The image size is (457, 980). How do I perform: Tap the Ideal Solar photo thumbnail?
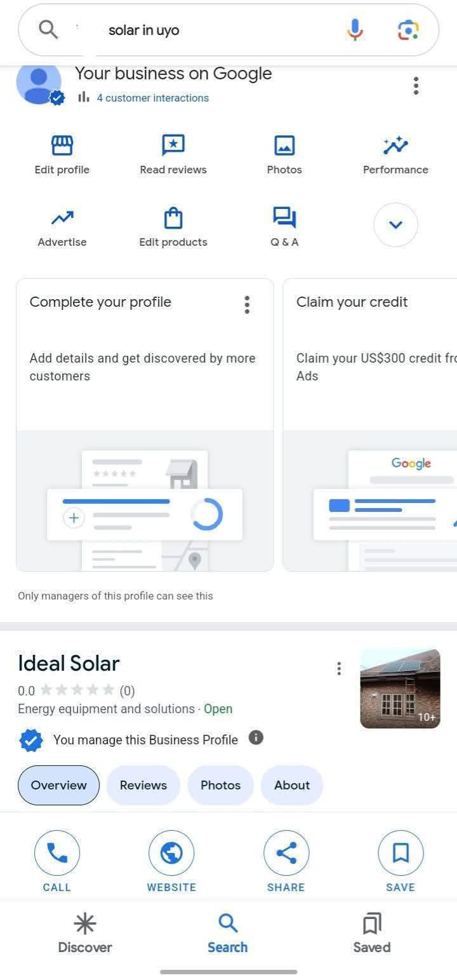(400, 688)
